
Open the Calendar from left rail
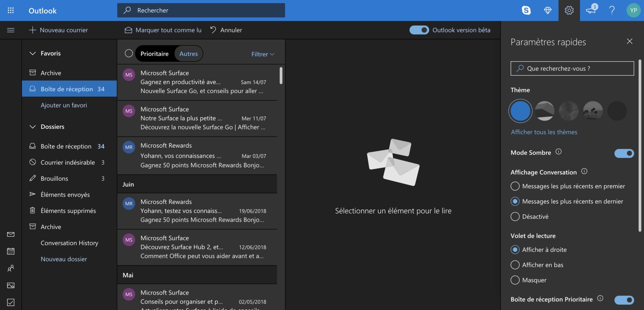pyautogui.click(x=11, y=251)
